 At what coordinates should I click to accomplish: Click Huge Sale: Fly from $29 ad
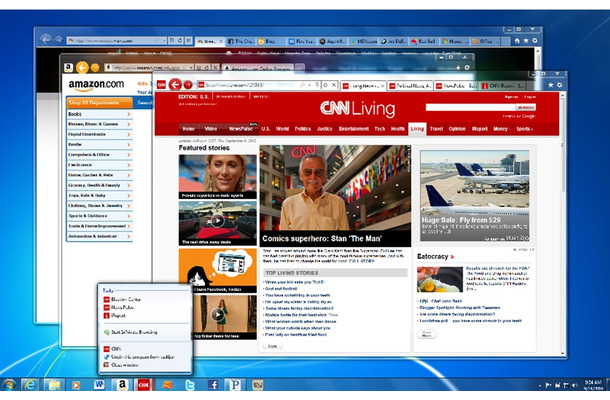point(475,196)
